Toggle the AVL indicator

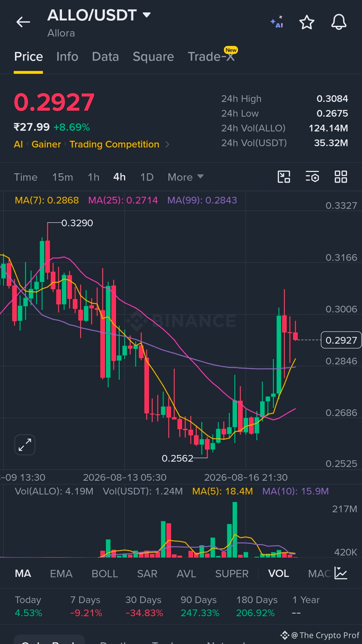(186, 574)
